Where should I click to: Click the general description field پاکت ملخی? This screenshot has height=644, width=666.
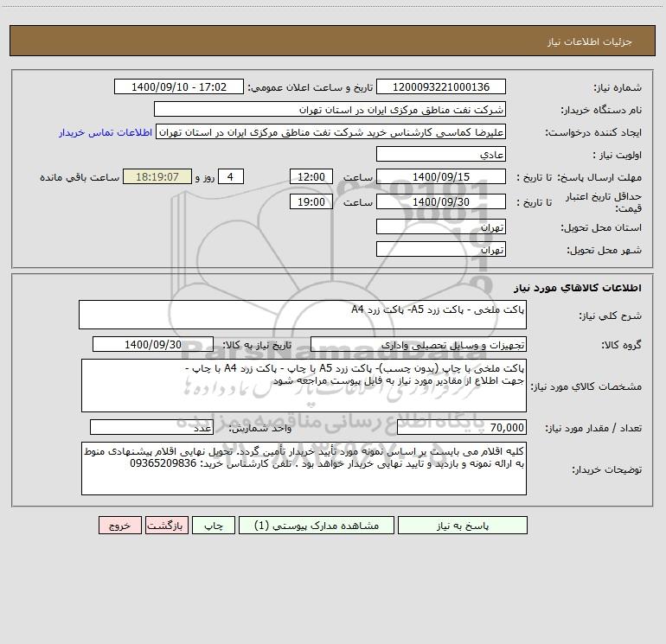click(x=303, y=315)
